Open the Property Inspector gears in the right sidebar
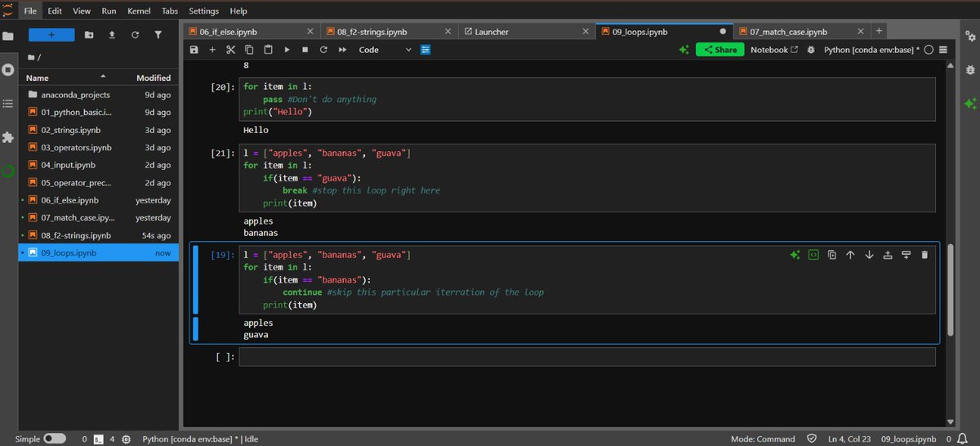 point(970,36)
